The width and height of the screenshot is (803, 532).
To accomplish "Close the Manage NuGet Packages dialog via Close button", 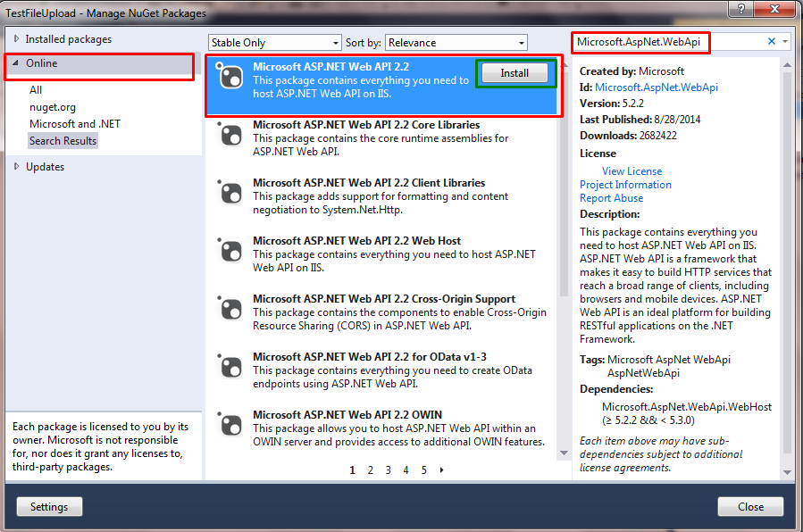I will coord(751,507).
